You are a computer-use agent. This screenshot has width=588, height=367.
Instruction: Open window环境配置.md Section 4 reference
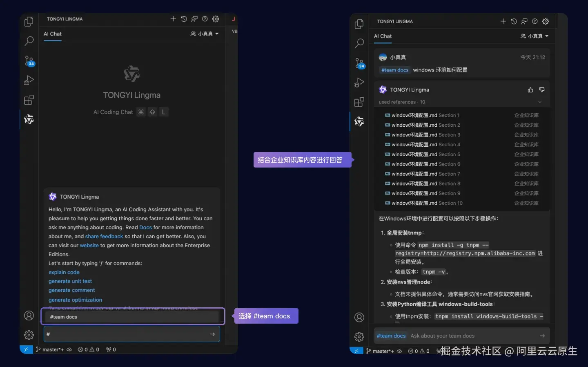462,145
